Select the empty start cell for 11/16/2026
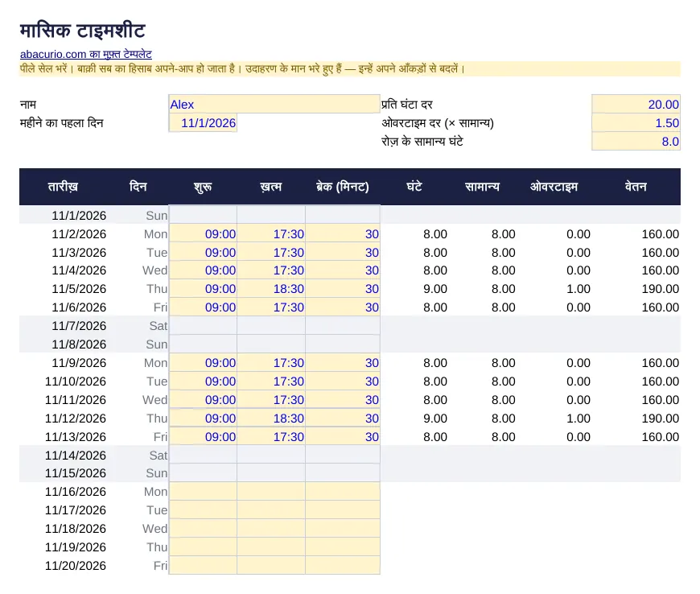Image resolution: width=700 pixels, height=594 pixels. click(203, 491)
